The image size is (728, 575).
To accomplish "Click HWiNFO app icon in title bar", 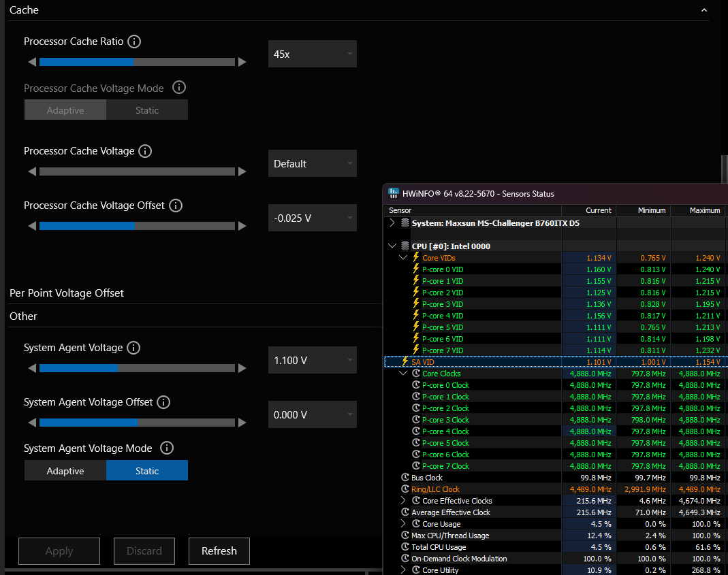I will (x=393, y=193).
